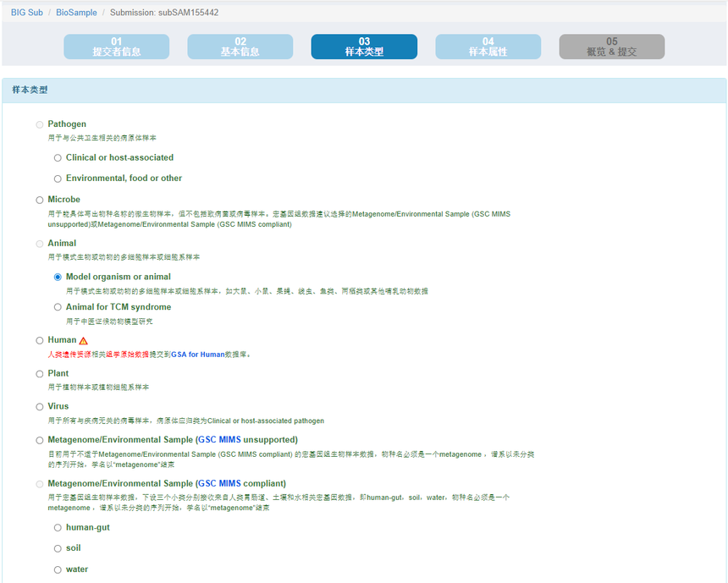Switch to the 02 基本信息 step tab
The width and height of the screenshot is (728, 583).
(x=240, y=47)
